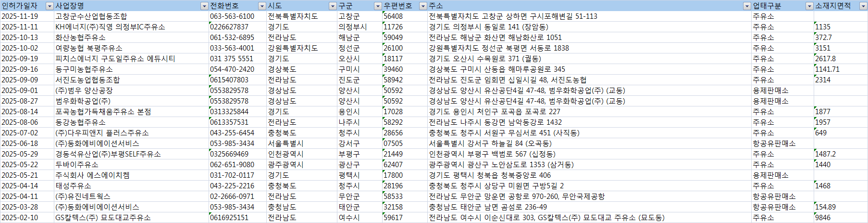The height and width of the screenshot is (223, 868).
Task: Select address cell 서울특별시 강서구 하늘길 84 (오곡동)
Action: [x=589, y=144]
